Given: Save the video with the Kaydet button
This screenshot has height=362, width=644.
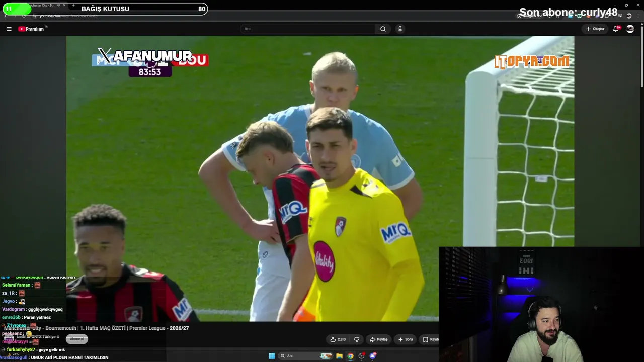Looking at the screenshot, I should pyautogui.click(x=430, y=339).
